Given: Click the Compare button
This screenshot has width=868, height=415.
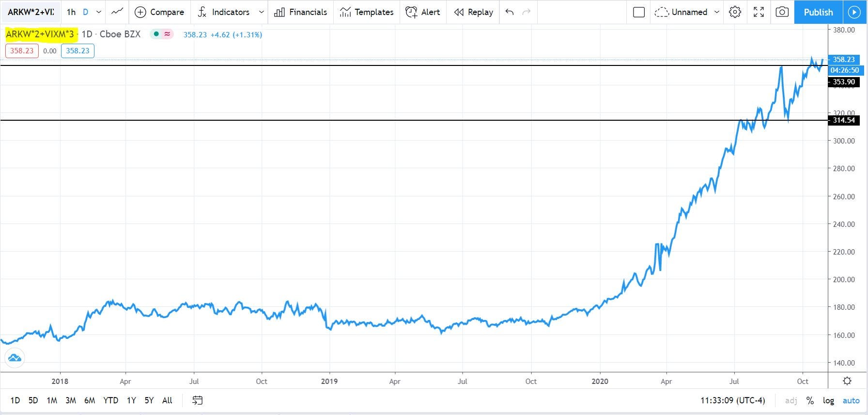Looking at the screenshot, I should tap(159, 12).
